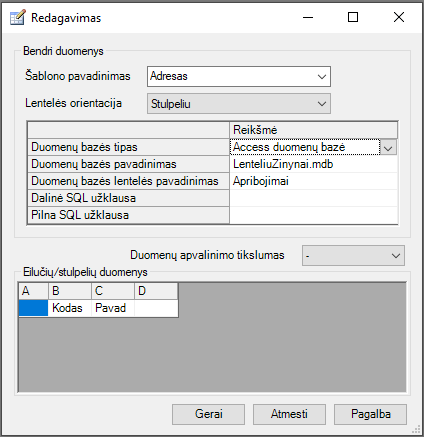
Task: Click the Reikšmė column header
Action: click(x=313, y=130)
